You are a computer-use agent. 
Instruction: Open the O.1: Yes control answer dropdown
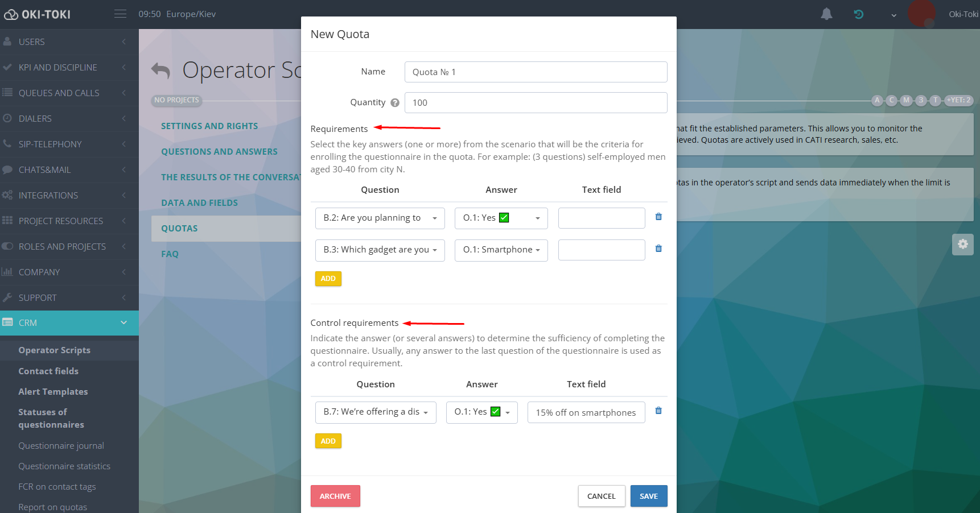[x=481, y=412]
